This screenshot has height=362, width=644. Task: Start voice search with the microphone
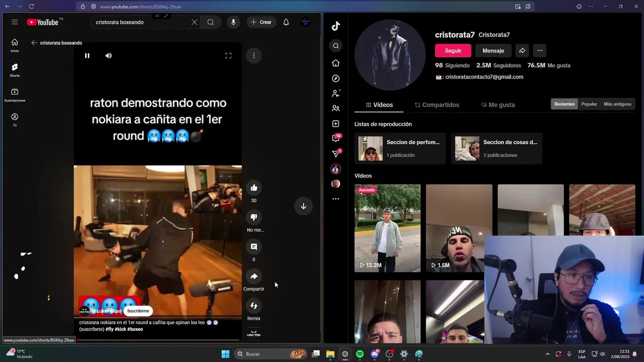tap(233, 22)
